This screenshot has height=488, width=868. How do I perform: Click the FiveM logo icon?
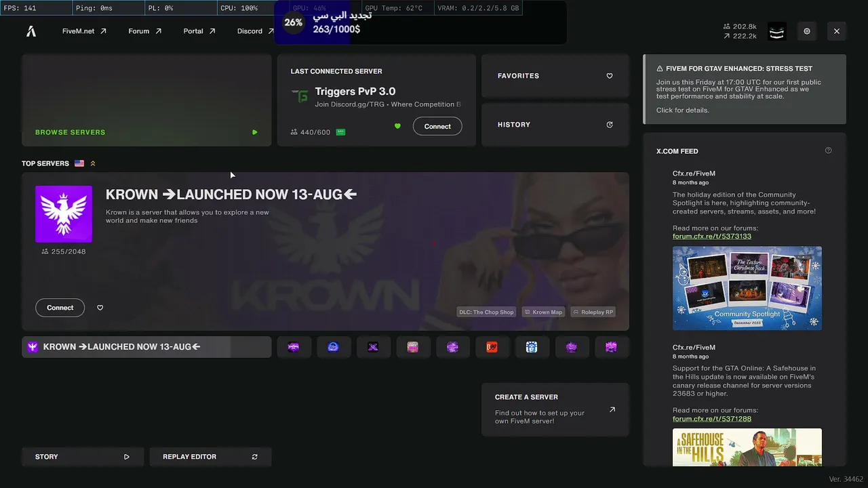pos(31,31)
